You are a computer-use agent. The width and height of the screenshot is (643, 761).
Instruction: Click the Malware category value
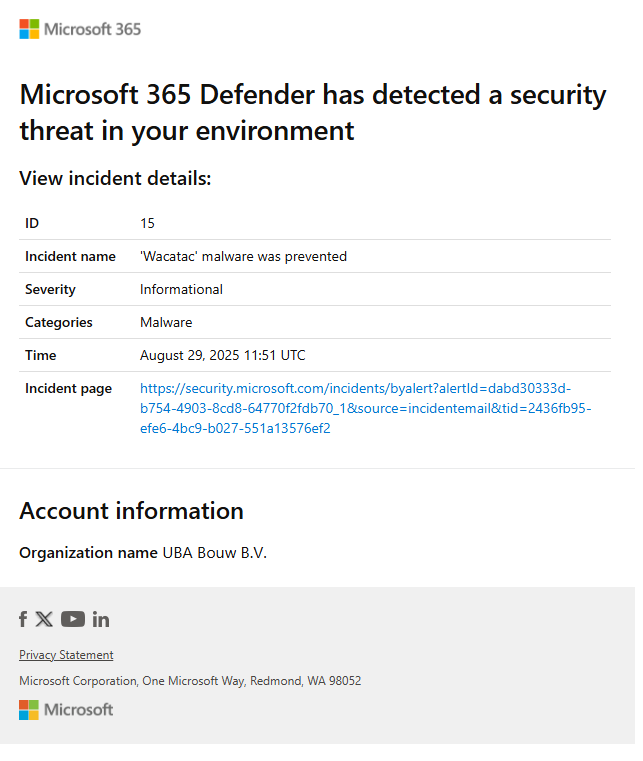tap(166, 322)
